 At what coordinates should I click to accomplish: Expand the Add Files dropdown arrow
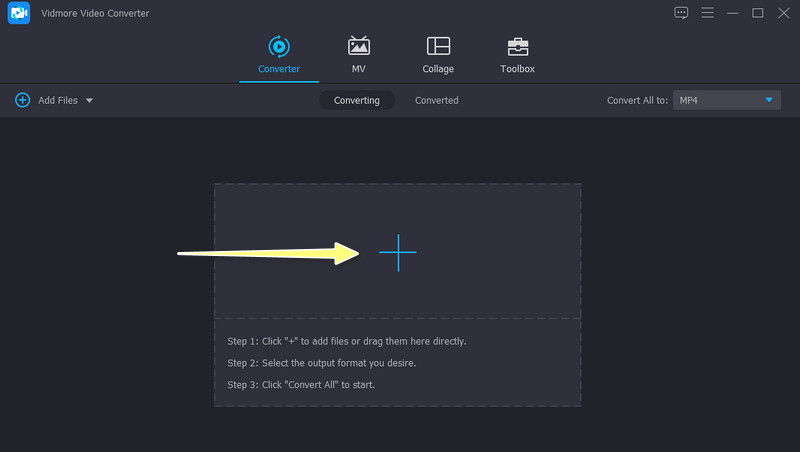[89, 101]
